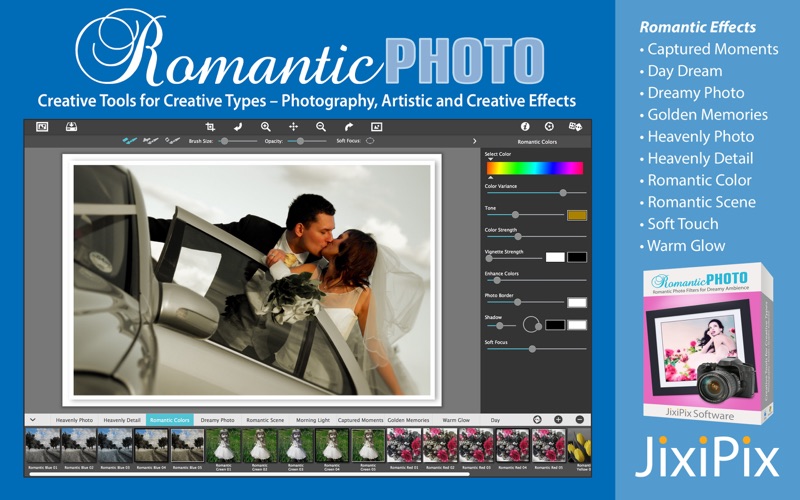Select the first blue brush mode icon
The image size is (800, 500).
(x=130, y=140)
